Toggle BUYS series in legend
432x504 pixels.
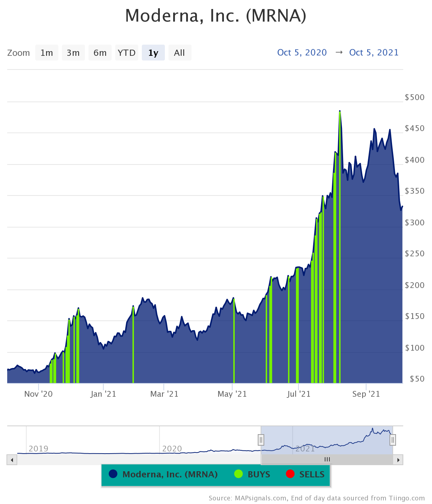252,474
